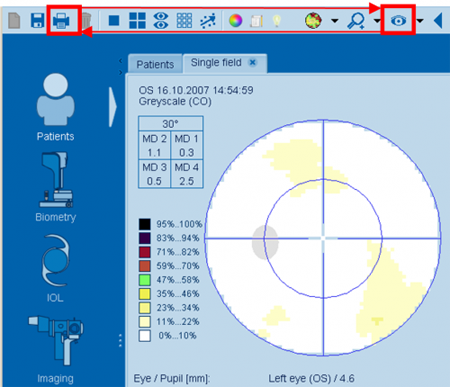Select the MD 1 value 0.3 cell
This screenshot has width=450, height=387.
click(x=187, y=145)
